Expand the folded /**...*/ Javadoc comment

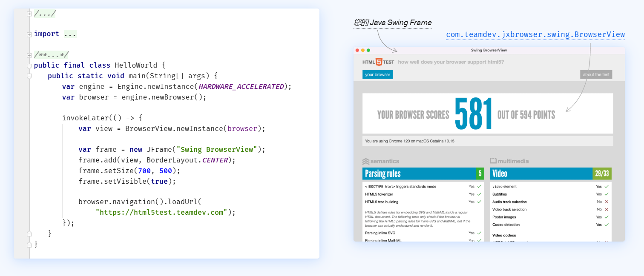click(x=29, y=55)
